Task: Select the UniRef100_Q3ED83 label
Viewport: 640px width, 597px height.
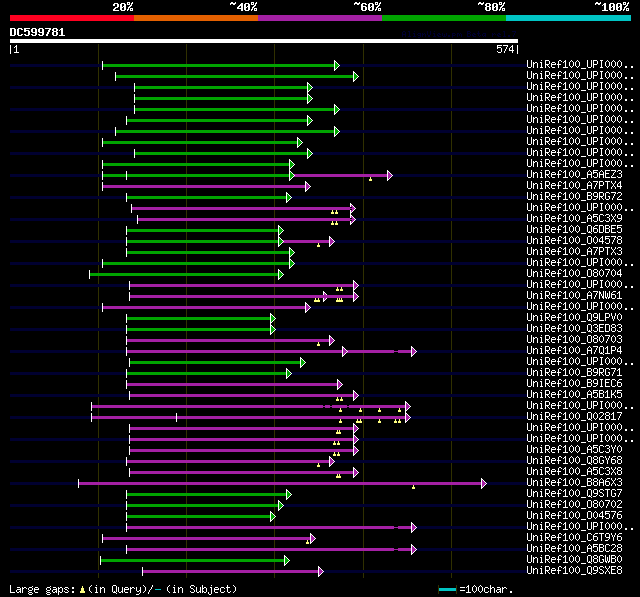Action: click(x=574, y=328)
